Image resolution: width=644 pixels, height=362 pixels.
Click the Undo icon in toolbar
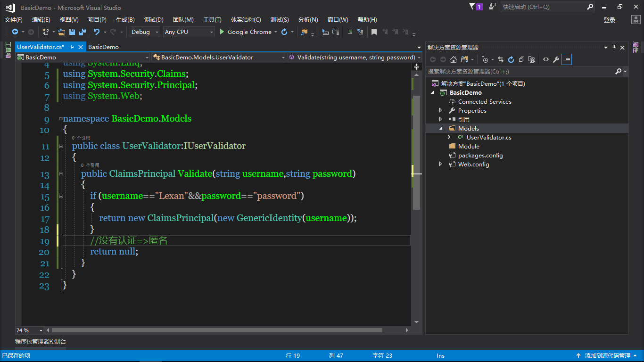click(96, 32)
